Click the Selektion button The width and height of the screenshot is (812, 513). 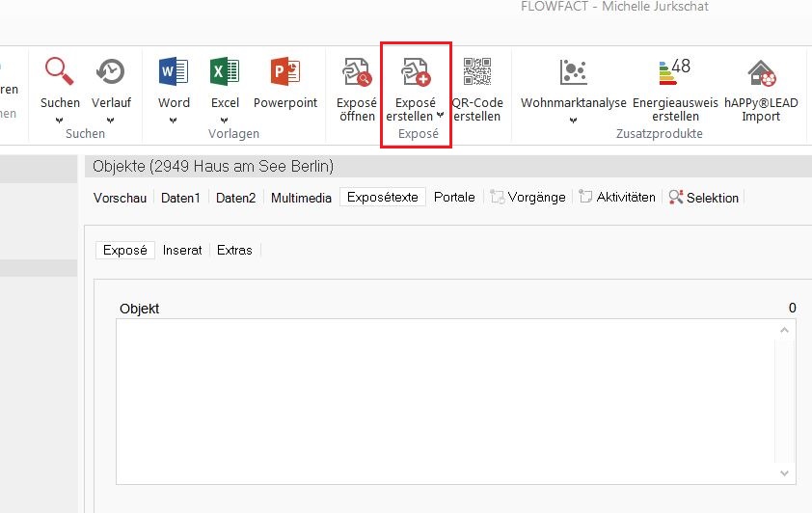pyautogui.click(x=704, y=198)
